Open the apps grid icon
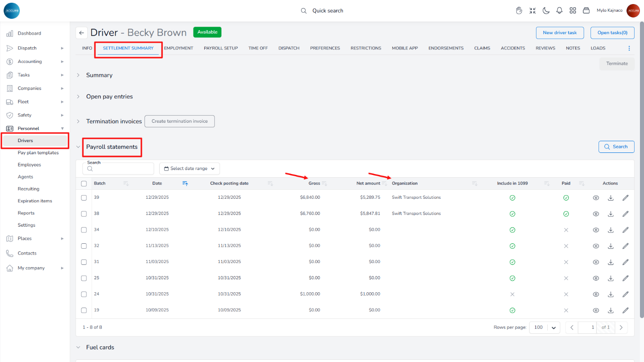This screenshot has height=362, width=644. (x=573, y=11)
